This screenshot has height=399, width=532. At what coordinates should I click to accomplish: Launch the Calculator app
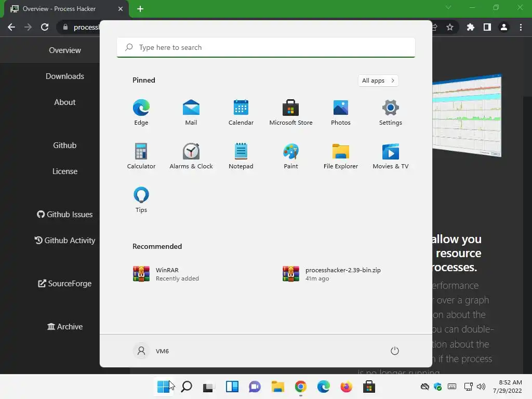pyautogui.click(x=141, y=156)
